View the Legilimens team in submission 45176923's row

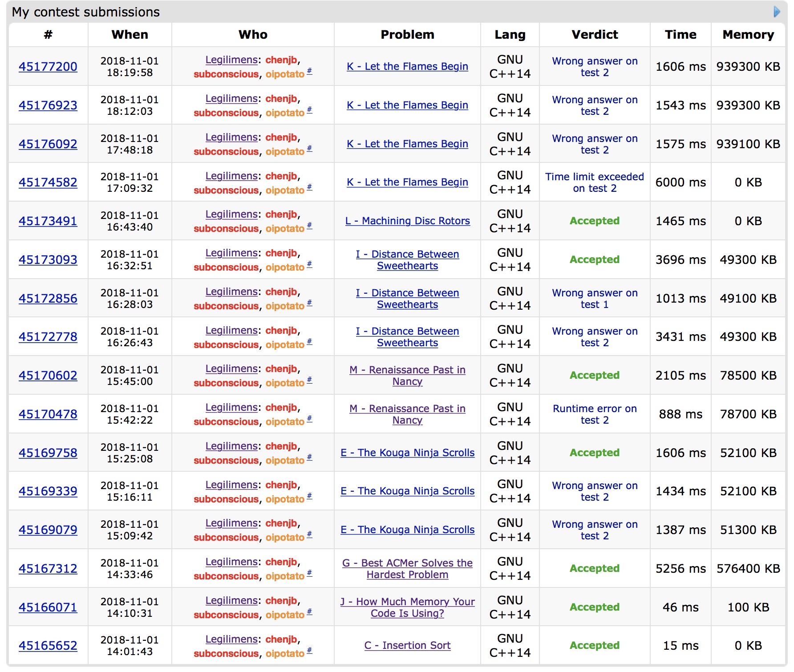point(231,99)
